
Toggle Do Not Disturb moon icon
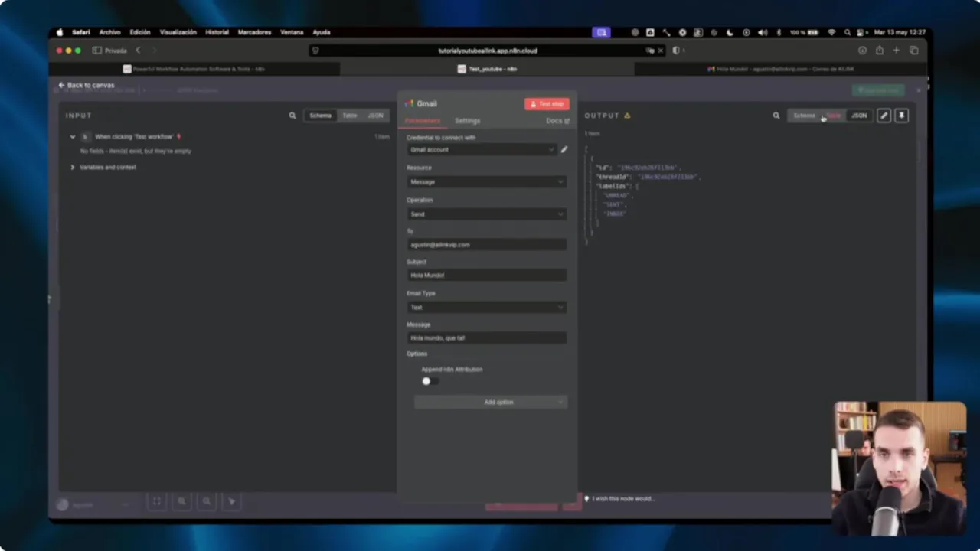point(730,32)
